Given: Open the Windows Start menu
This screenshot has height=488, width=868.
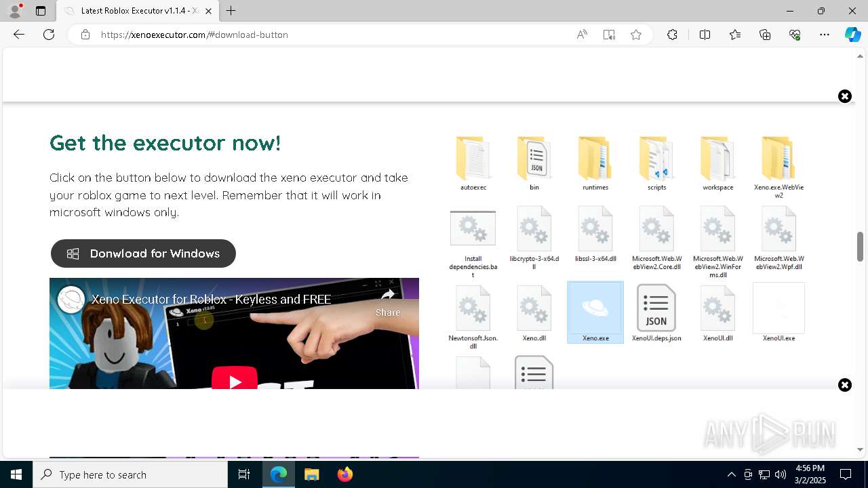Looking at the screenshot, I should pyautogui.click(x=16, y=474).
